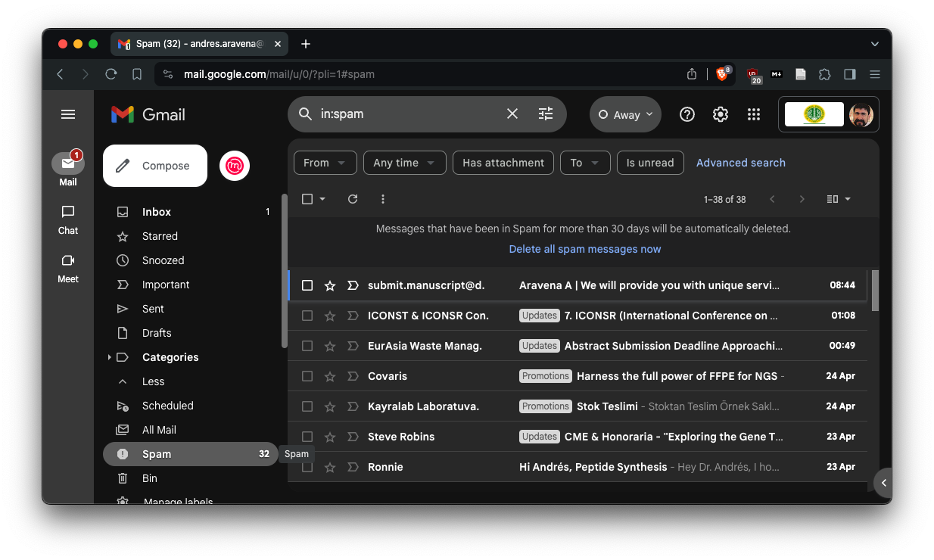
Task: Refresh the spam message list
Action: pos(353,199)
